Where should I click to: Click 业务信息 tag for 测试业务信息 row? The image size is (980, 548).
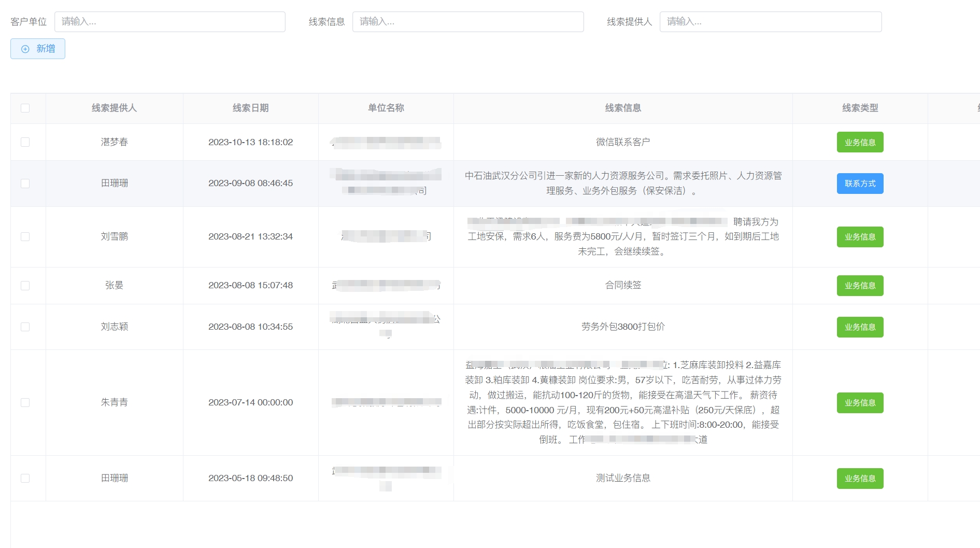click(860, 479)
